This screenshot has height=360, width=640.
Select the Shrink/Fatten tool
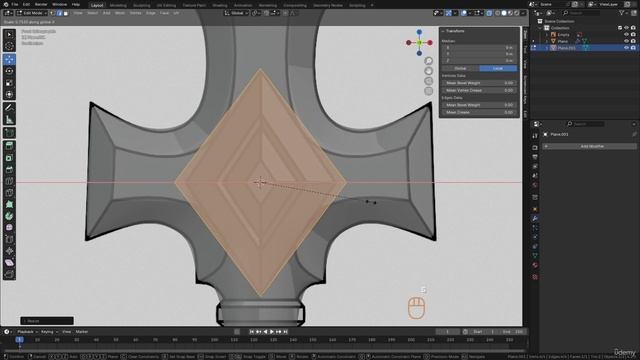[9, 251]
